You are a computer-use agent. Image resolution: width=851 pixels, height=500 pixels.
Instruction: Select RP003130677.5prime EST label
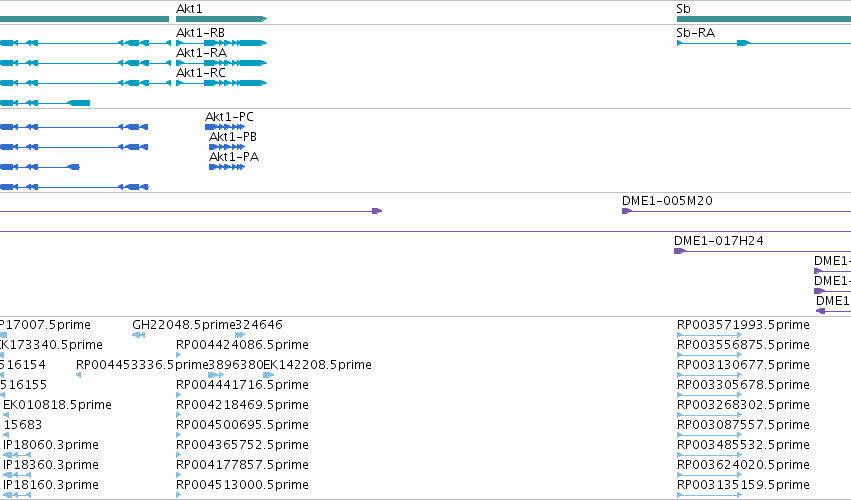click(x=743, y=365)
